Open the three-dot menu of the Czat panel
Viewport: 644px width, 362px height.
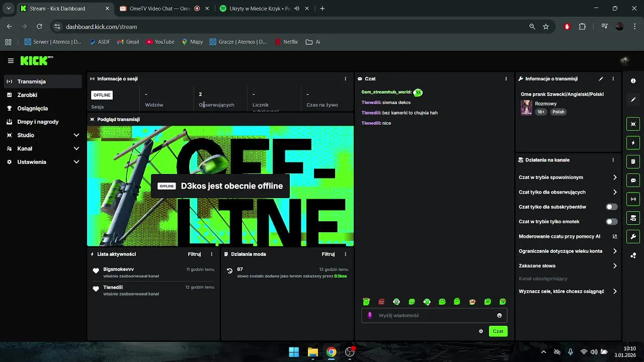(506, 79)
